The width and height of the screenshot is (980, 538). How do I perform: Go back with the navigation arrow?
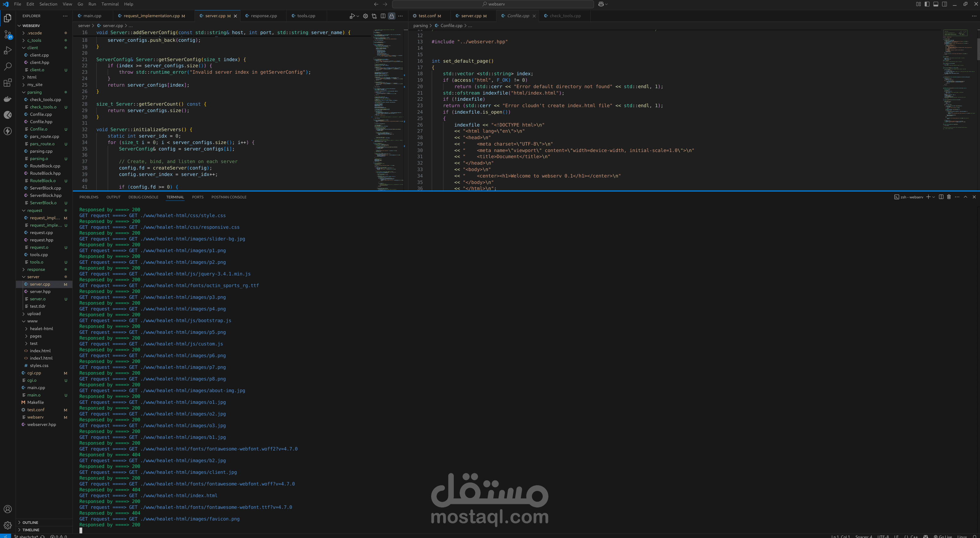point(376,4)
